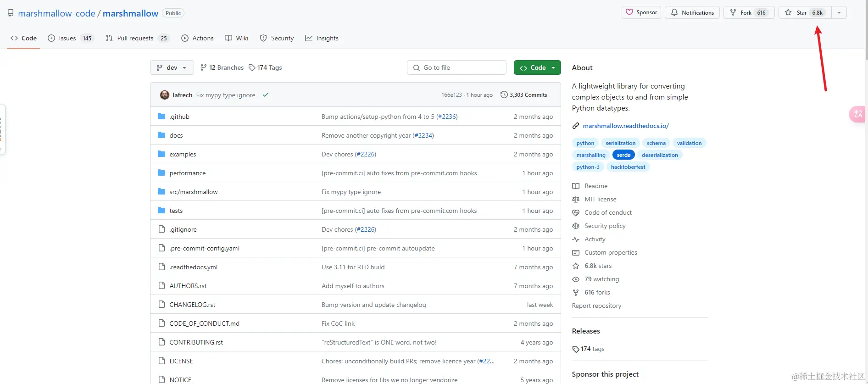Image resolution: width=868 pixels, height=384 pixels.
Task: Expand the green Code dropdown
Action: tap(537, 67)
